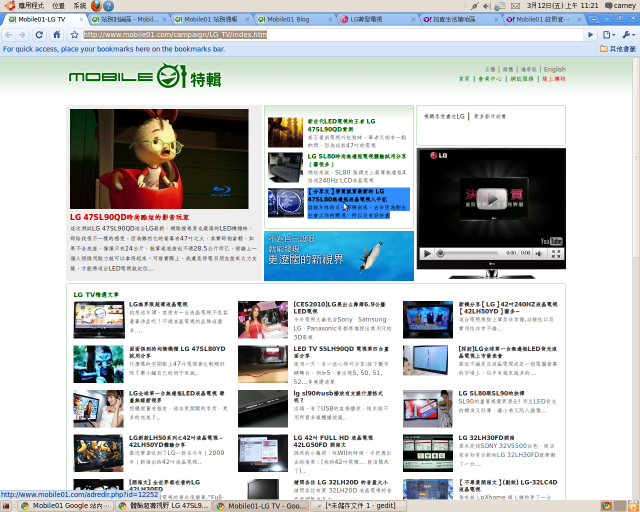This screenshot has width=640, height=512.
Task: Open the highlighted 47SL80 article link
Action: pos(347,195)
